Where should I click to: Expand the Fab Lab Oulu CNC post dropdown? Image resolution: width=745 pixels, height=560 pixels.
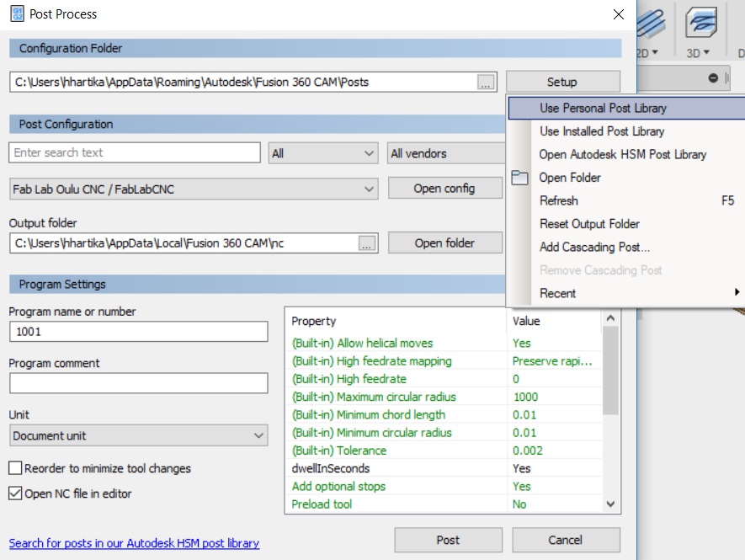click(194, 189)
